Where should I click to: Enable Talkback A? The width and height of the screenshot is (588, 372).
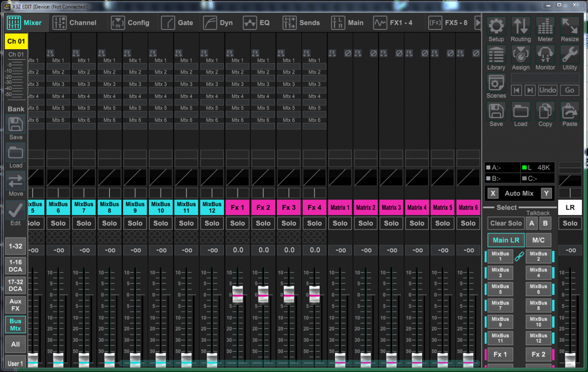coord(532,223)
